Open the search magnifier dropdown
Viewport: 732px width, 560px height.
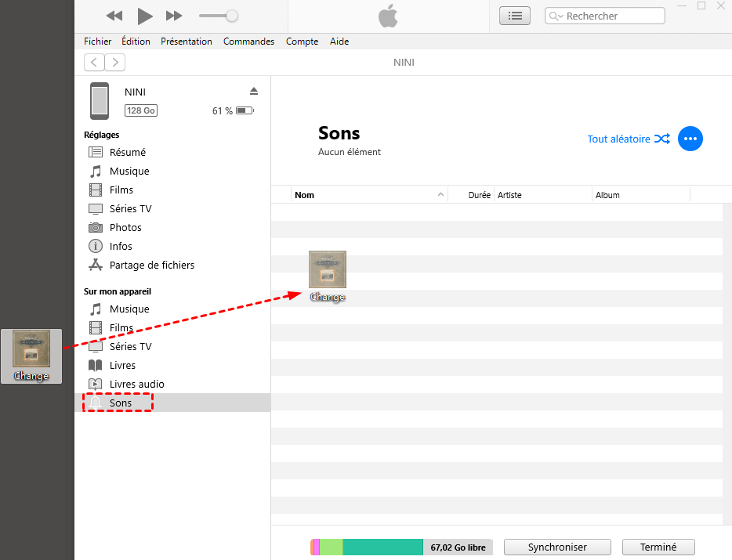pyautogui.click(x=556, y=16)
